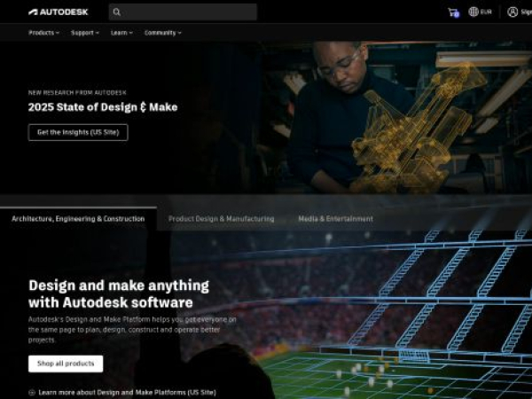Switch to Product Design & Manufacturing tab
The height and width of the screenshot is (399, 532).
(x=221, y=219)
